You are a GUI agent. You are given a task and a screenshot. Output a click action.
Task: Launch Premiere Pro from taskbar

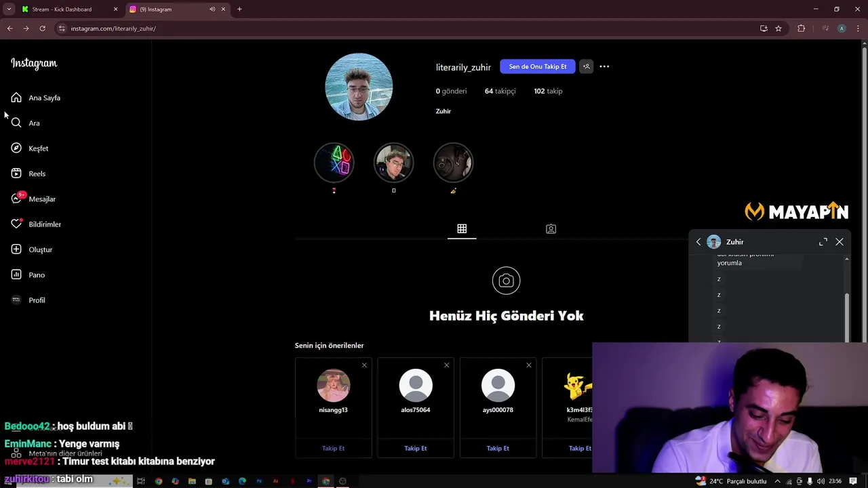(x=309, y=481)
